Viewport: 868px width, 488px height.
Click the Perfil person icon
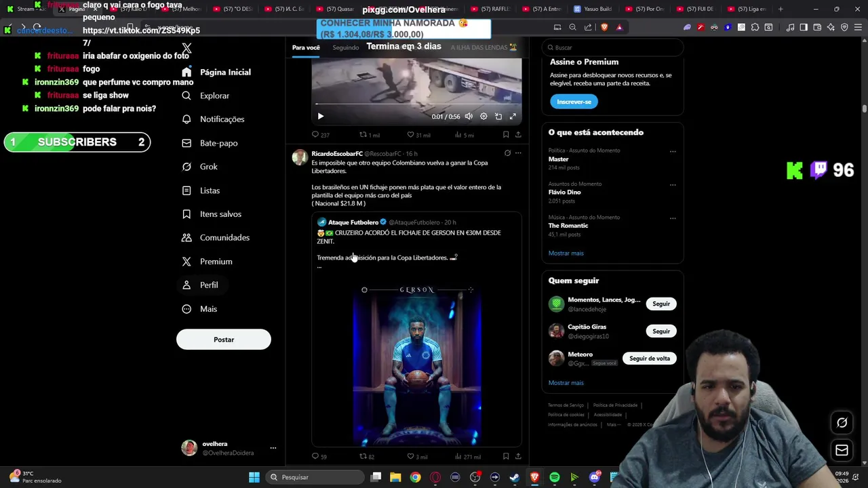186,285
